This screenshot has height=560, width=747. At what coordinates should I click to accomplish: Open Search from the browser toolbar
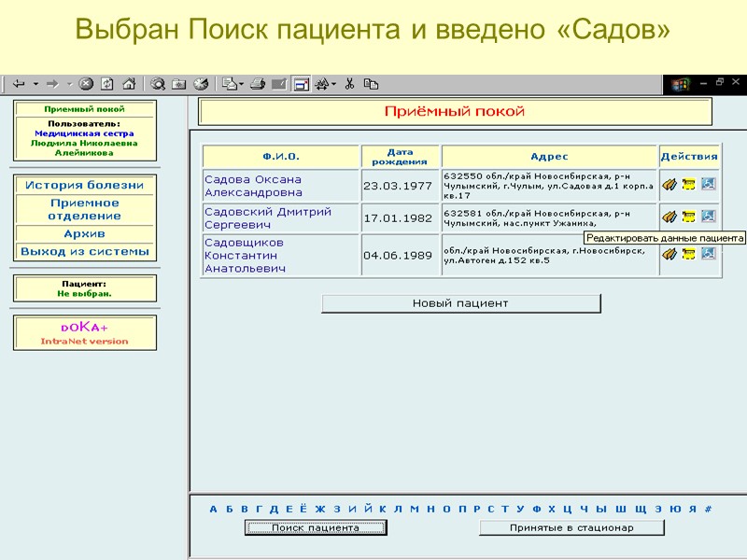point(156,81)
